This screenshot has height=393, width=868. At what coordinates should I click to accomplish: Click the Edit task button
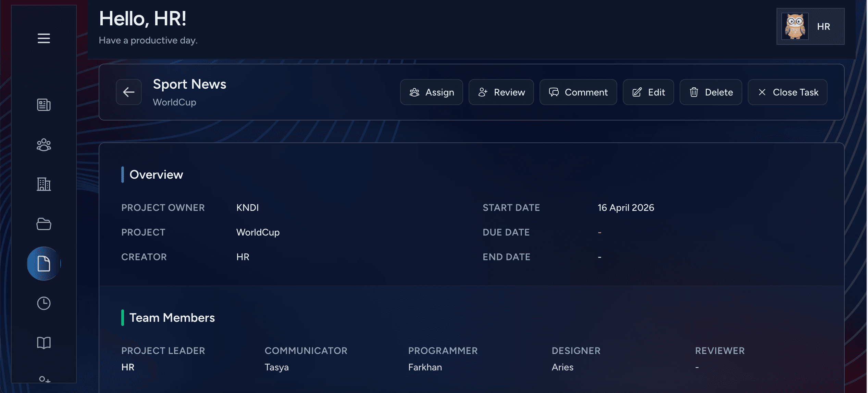click(x=648, y=92)
